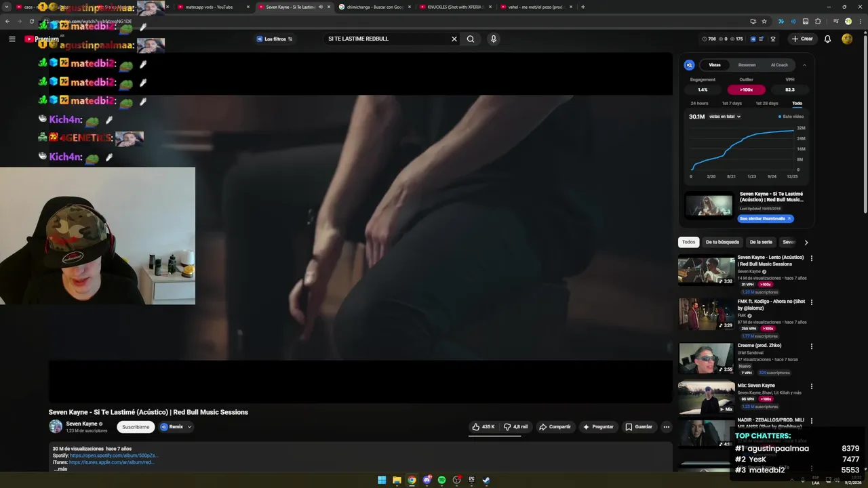
Task: Select the De tu búsqueda chip
Action: pyautogui.click(x=722, y=242)
